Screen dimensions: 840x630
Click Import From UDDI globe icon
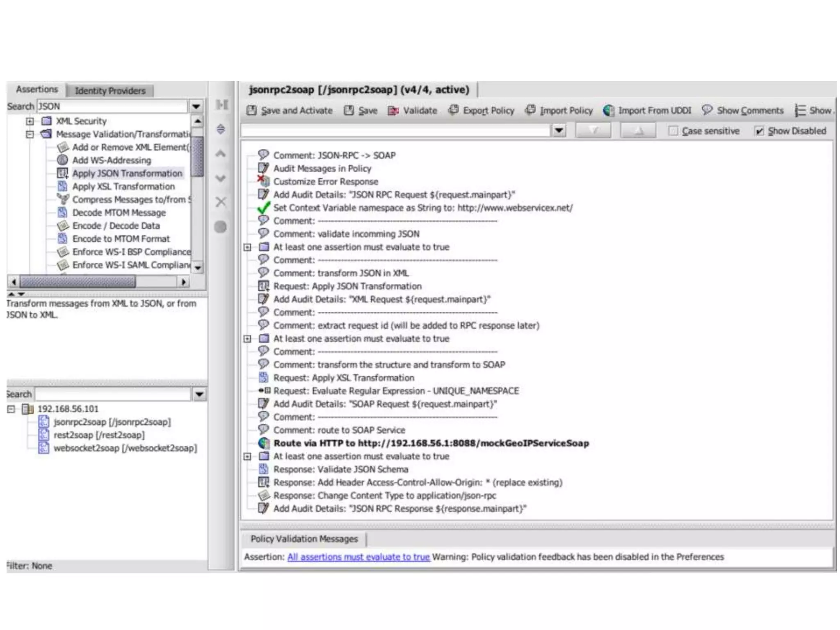[x=609, y=110]
